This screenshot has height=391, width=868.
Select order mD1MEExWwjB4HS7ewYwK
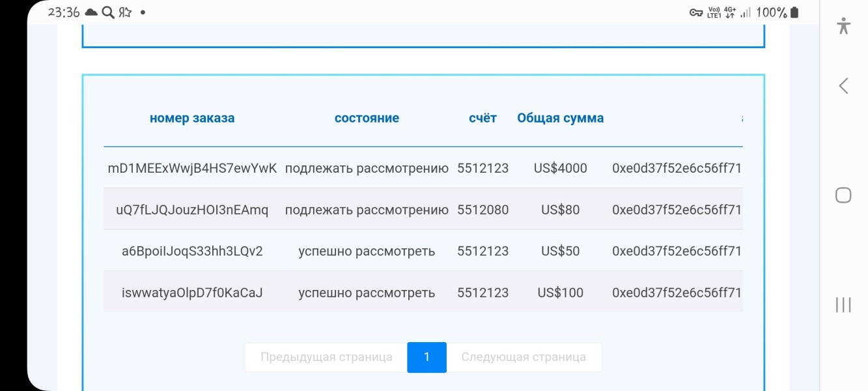pyautogui.click(x=192, y=168)
